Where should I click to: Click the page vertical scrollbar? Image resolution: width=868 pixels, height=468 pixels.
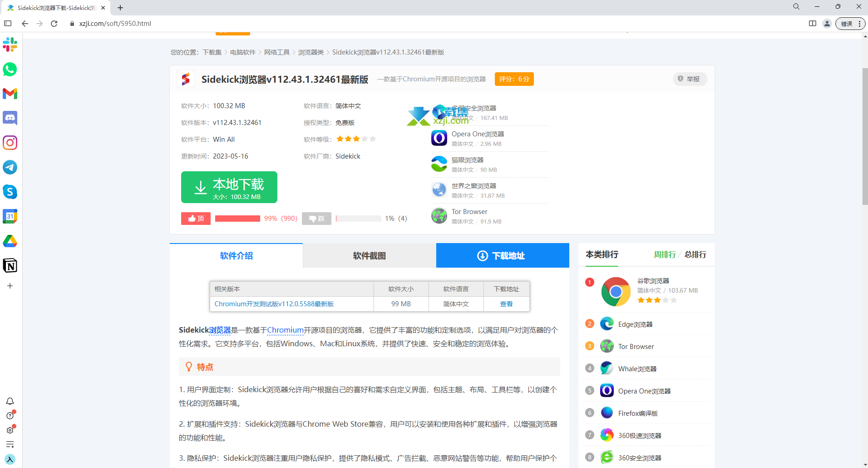pyautogui.click(x=865, y=136)
